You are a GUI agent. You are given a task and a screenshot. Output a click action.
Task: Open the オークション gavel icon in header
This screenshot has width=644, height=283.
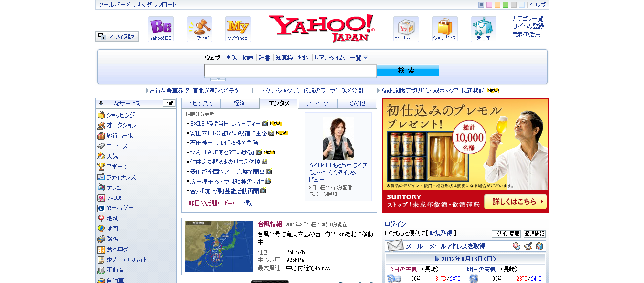pyautogui.click(x=200, y=29)
